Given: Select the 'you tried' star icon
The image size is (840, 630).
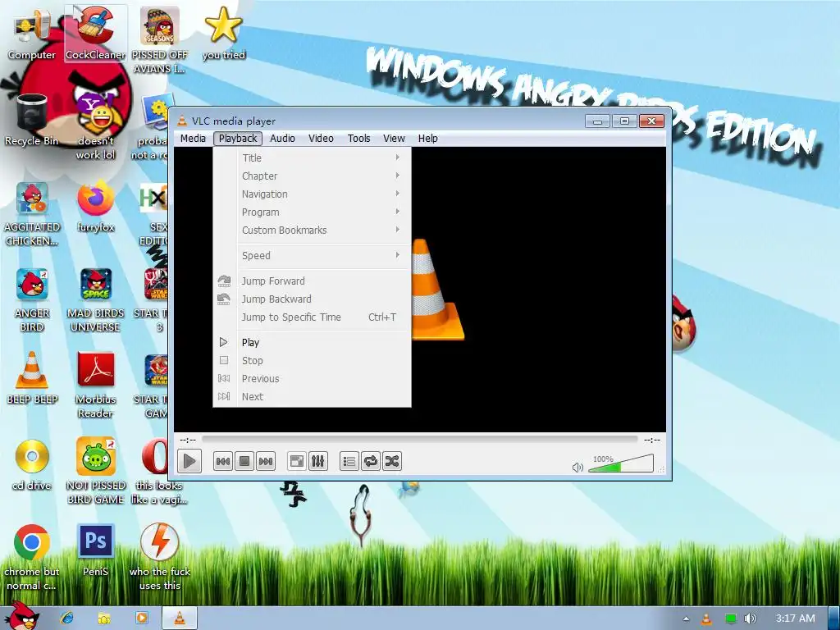Looking at the screenshot, I should 223,34.
